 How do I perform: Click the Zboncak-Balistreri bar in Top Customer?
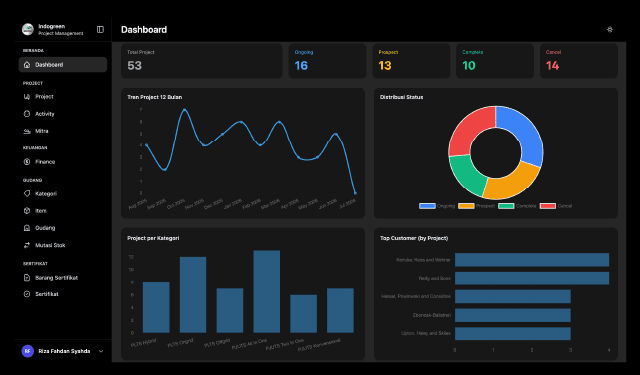point(513,315)
